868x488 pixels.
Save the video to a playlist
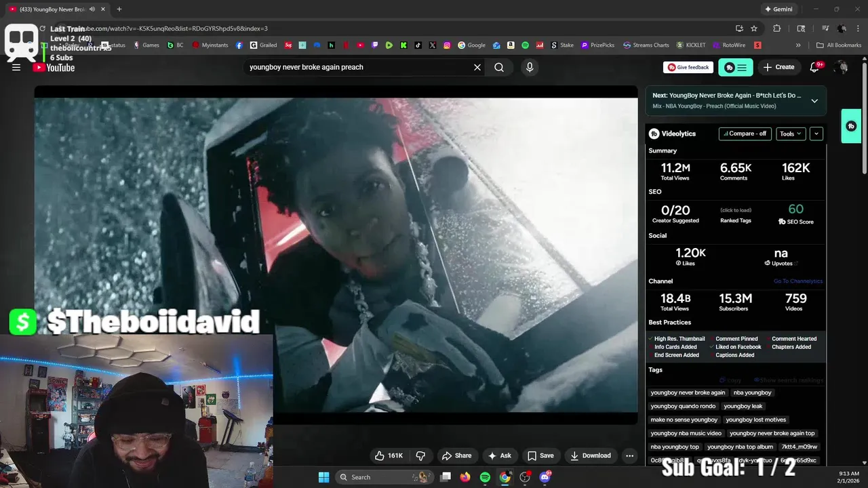(540, 455)
